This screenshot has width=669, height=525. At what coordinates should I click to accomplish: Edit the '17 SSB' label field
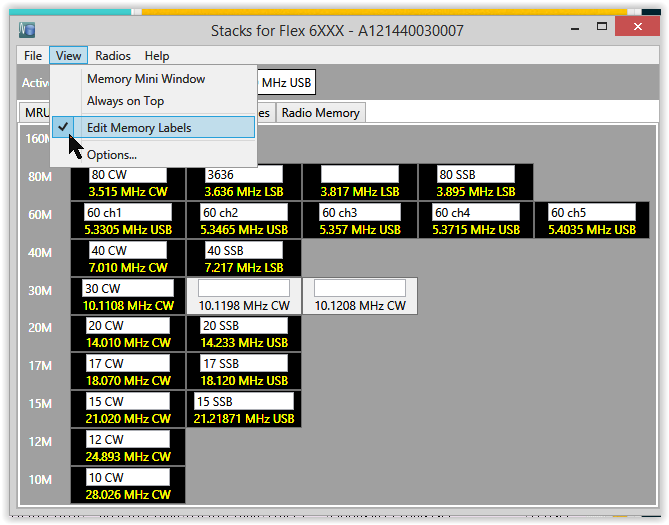click(x=244, y=364)
